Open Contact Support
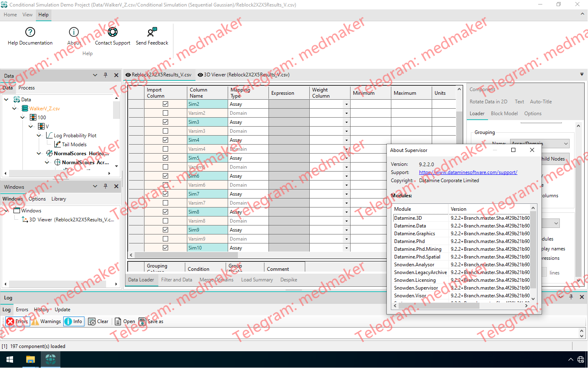Viewport: 588px width, 368px height. (x=112, y=36)
